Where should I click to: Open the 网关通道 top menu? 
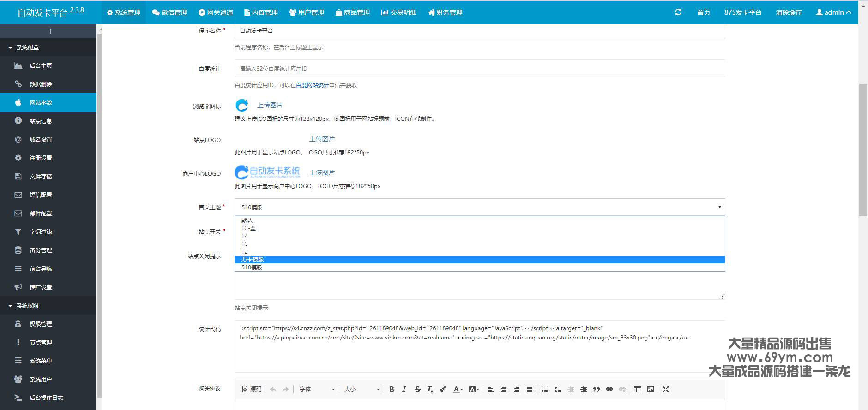click(216, 12)
